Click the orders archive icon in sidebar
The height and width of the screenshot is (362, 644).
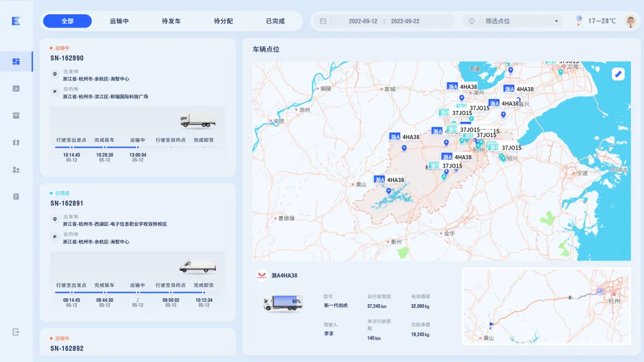coord(17,115)
